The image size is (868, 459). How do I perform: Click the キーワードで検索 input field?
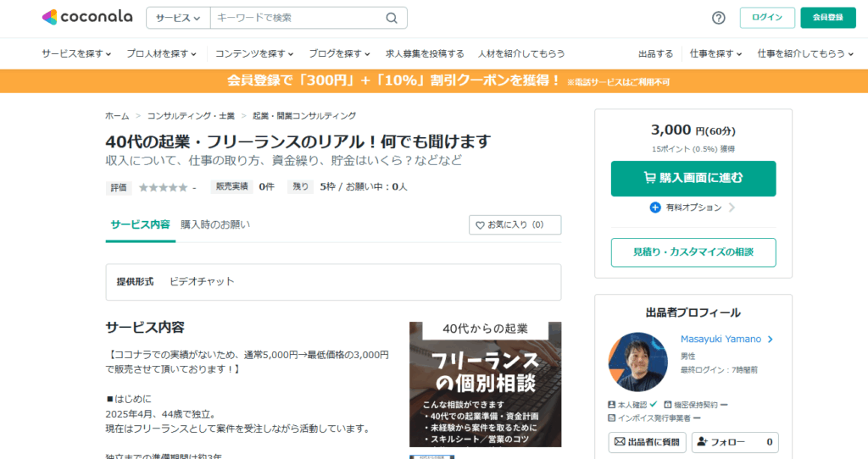point(297,18)
